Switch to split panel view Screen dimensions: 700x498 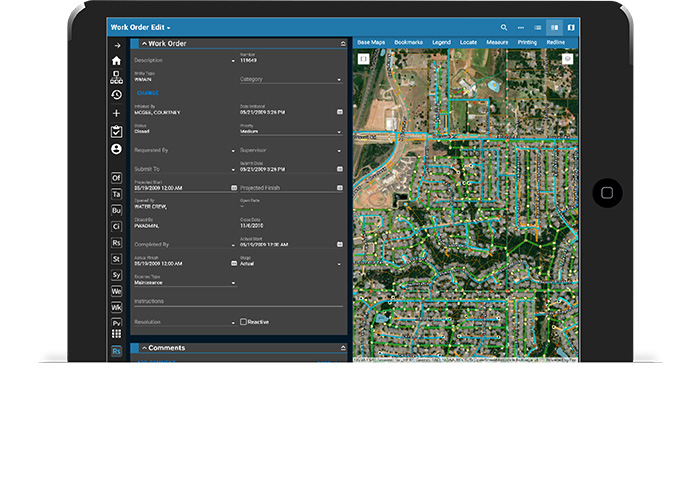point(554,27)
